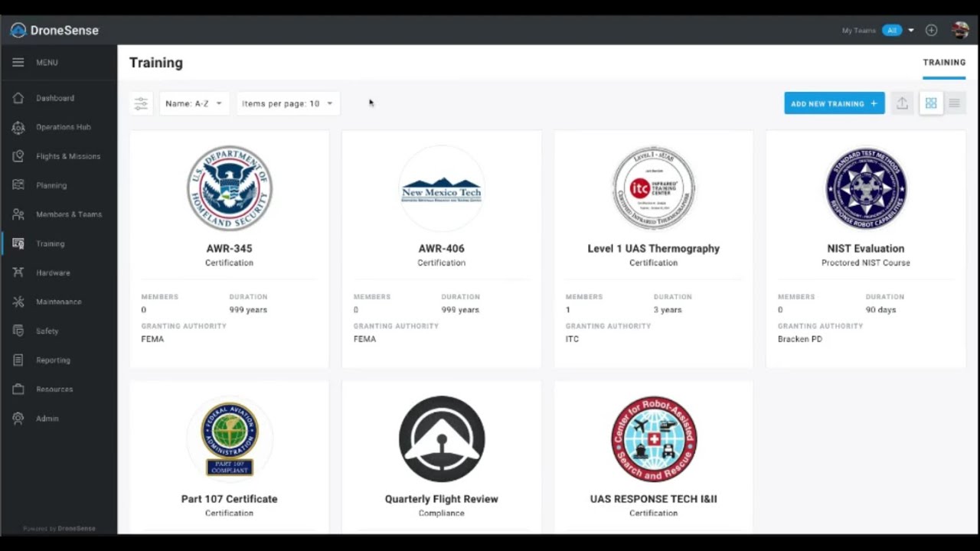Expand the My Teams dropdown arrow
The width and height of the screenshot is (980, 551).
[911, 31]
